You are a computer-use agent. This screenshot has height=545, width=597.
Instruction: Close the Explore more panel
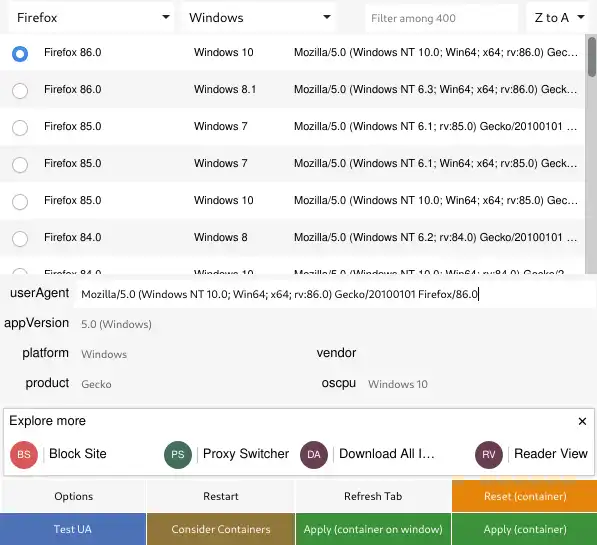582,421
